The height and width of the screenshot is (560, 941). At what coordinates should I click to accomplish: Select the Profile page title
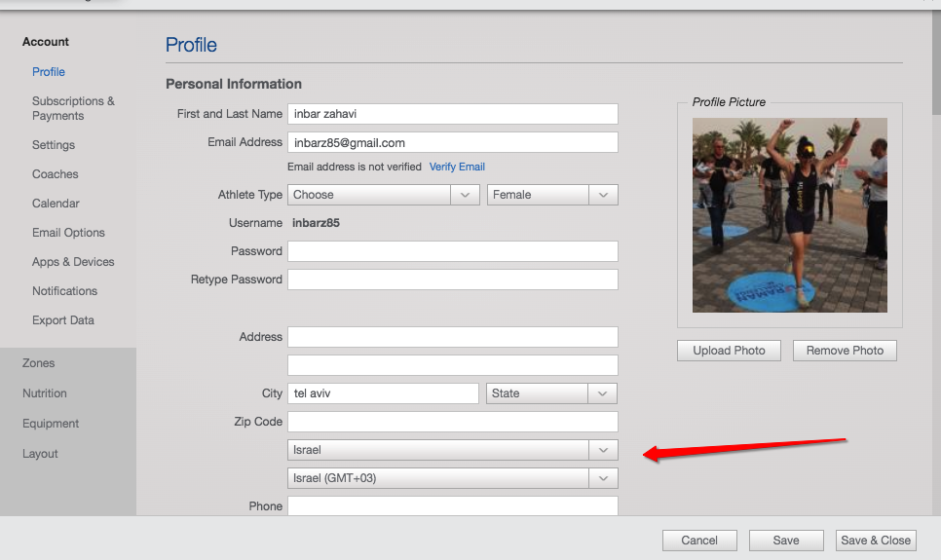click(191, 45)
